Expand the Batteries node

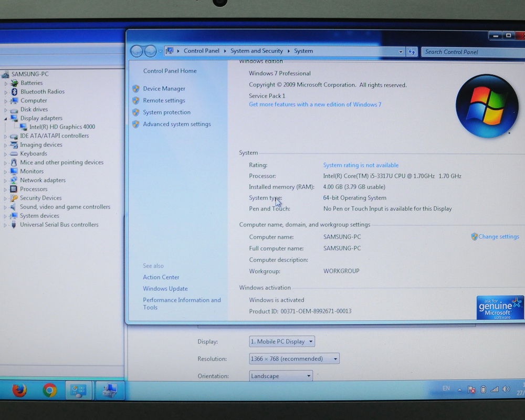[x=5, y=83]
